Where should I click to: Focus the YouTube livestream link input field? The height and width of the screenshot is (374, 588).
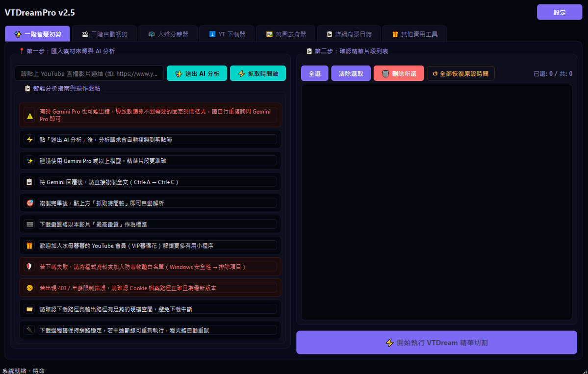[x=89, y=74]
